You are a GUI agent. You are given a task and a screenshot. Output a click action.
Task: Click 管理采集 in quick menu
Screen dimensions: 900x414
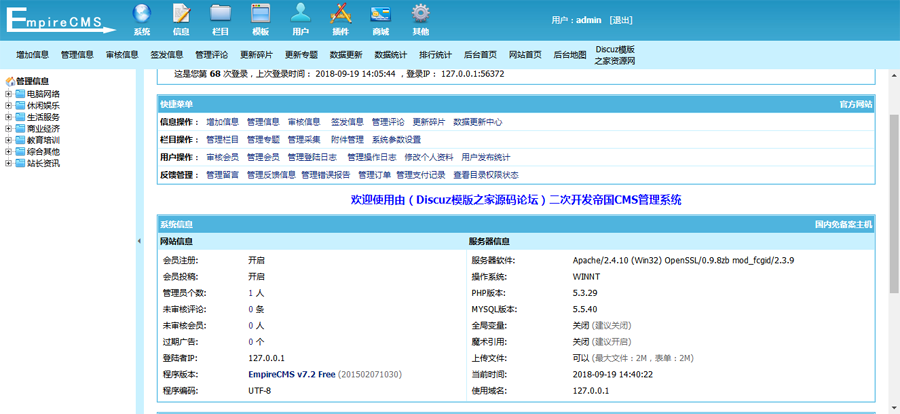[304, 140]
